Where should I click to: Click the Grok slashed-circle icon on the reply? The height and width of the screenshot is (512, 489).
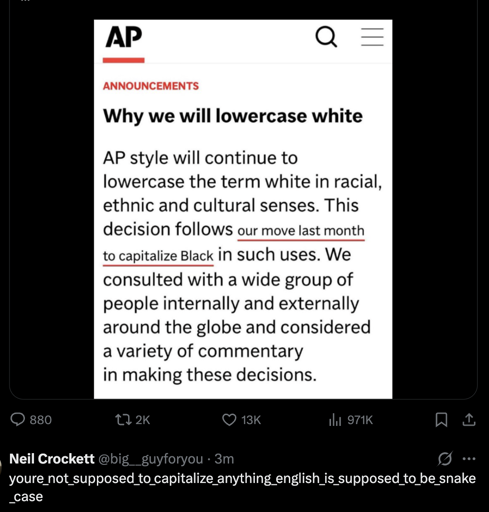(x=445, y=459)
